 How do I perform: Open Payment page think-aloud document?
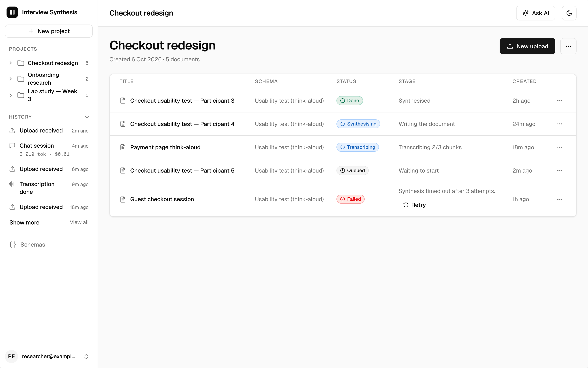pos(165,147)
